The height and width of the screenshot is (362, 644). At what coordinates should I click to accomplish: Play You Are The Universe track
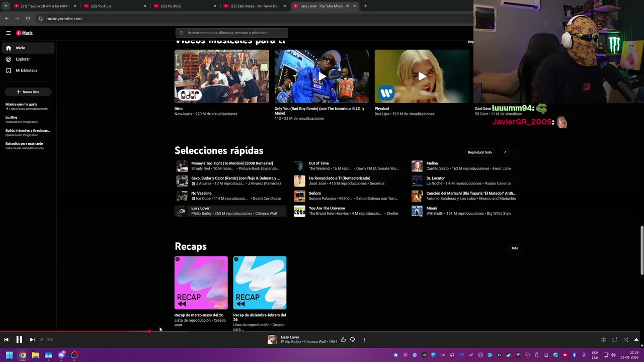349,211
